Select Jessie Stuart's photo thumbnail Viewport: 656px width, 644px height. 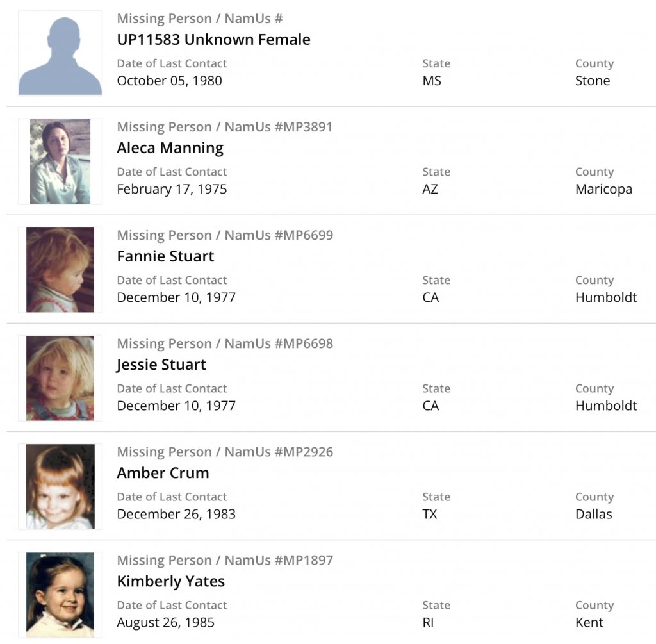tap(60, 378)
